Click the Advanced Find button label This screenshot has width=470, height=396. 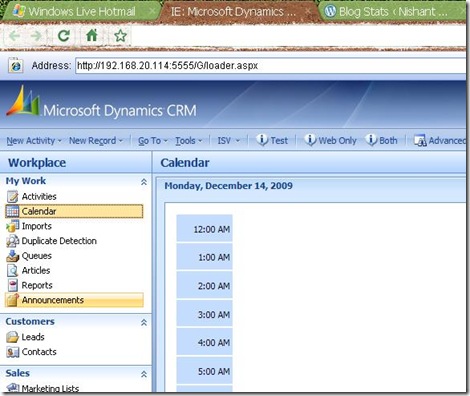447,141
